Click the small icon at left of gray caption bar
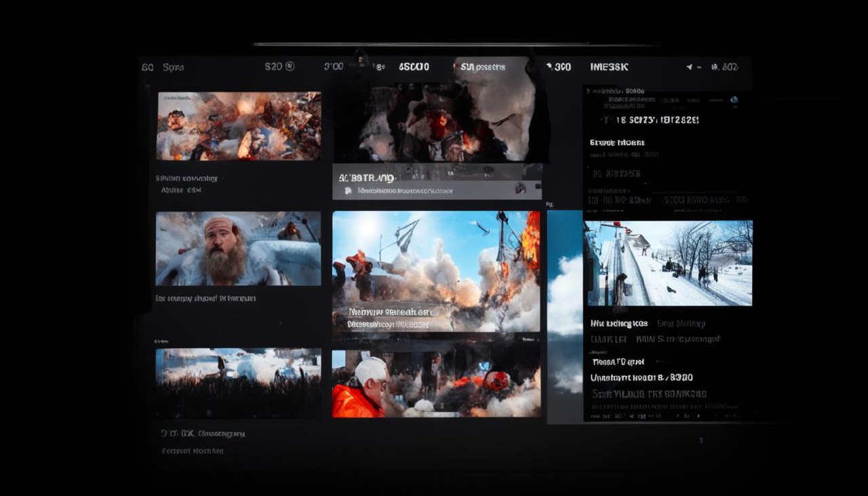The height and width of the screenshot is (496, 868). [348, 191]
